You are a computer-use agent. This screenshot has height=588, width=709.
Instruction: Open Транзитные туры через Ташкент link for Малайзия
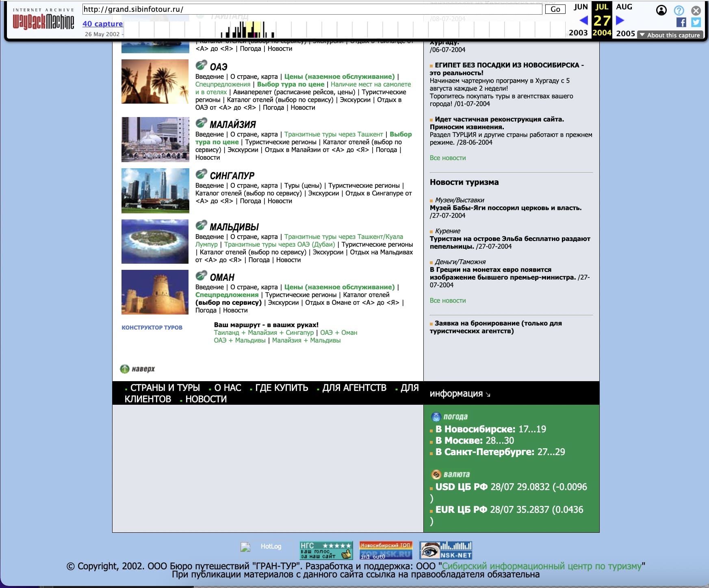pyautogui.click(x=334, y=134)
